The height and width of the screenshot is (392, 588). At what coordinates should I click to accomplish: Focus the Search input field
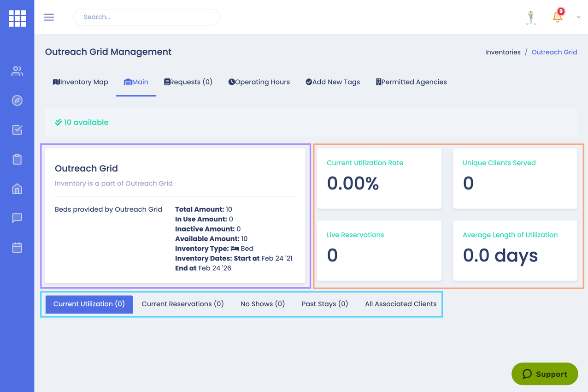pos(147,17)
